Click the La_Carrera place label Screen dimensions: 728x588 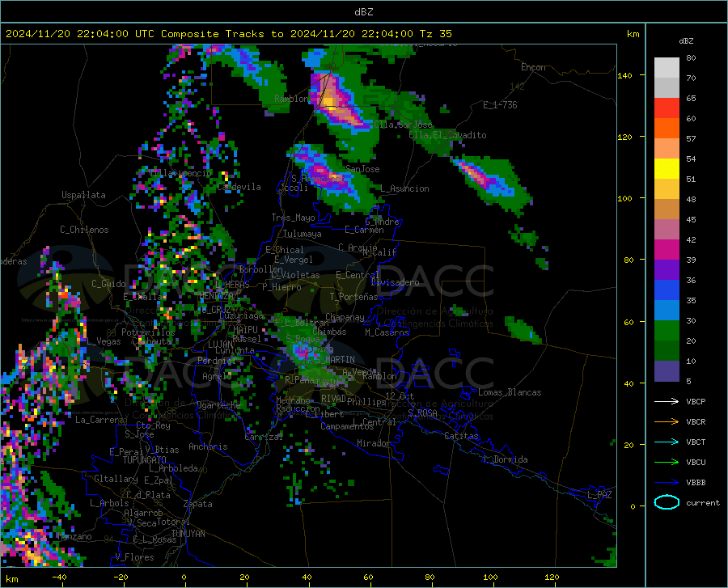[x=99, y=420]
